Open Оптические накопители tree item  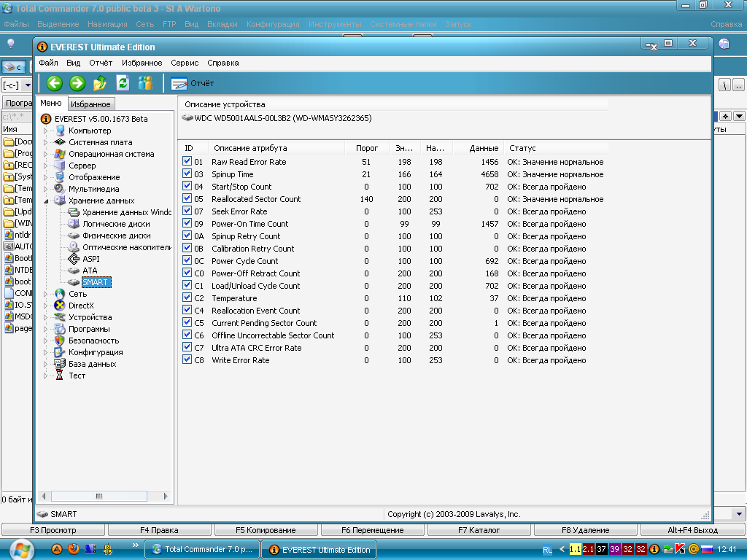click(x=126, y=247)
